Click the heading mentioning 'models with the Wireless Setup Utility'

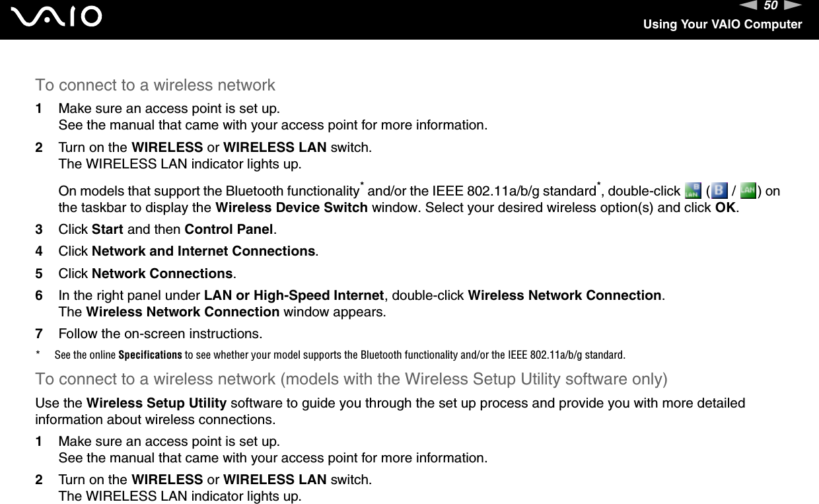[x=351, y=380]
